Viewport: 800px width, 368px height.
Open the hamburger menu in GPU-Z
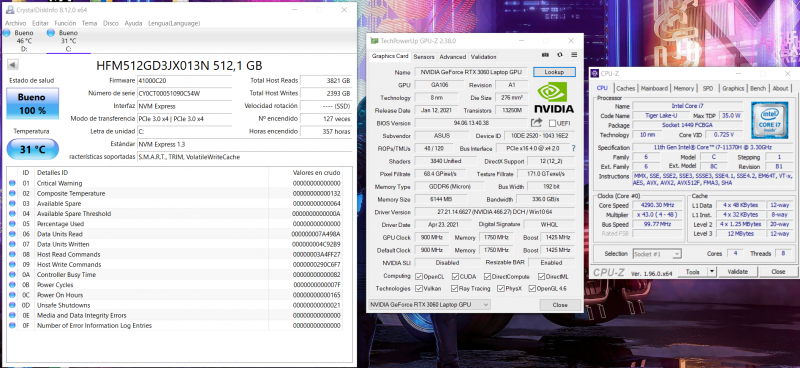pos(574,55)
